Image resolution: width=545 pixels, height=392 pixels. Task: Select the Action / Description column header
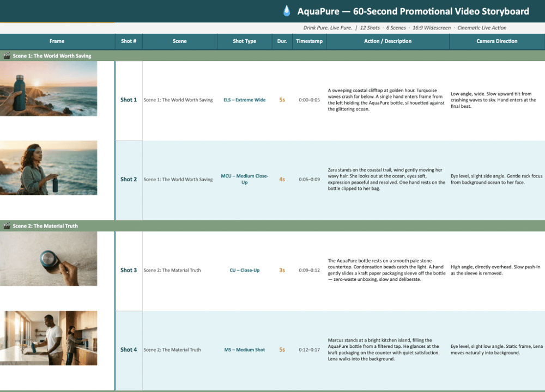[x=387, y=41]
